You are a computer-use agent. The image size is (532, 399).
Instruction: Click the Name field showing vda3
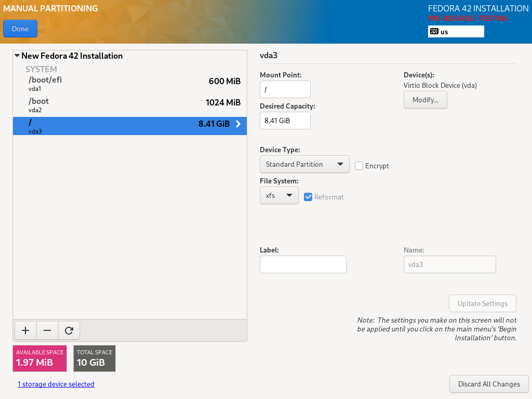coord(449,264)
